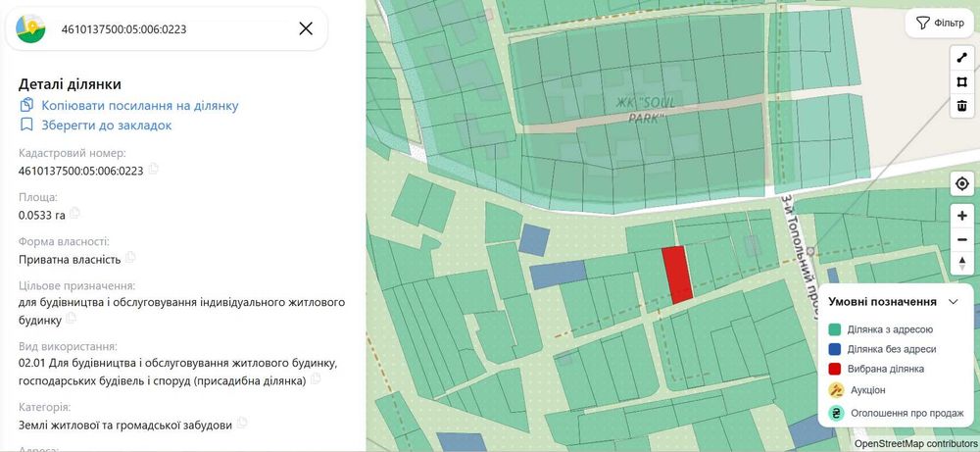Click the blue Ділянка без адреси swatch
Viewport: 980px width, 452px height.
(834, 349)
